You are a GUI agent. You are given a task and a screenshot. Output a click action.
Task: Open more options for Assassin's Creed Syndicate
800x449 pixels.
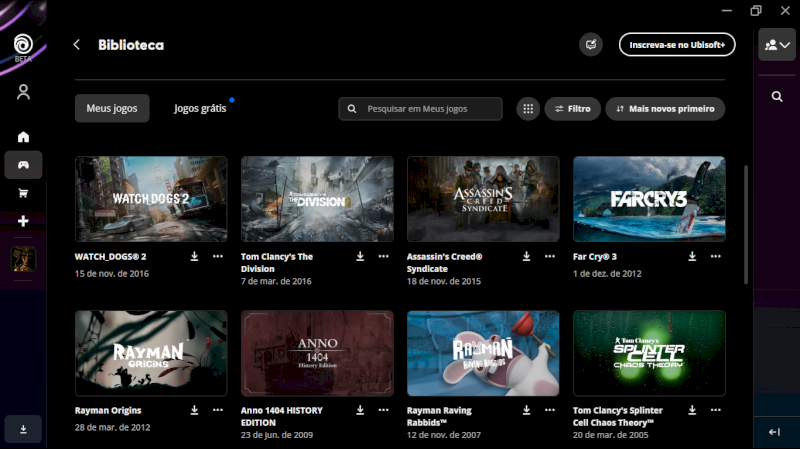549,256
